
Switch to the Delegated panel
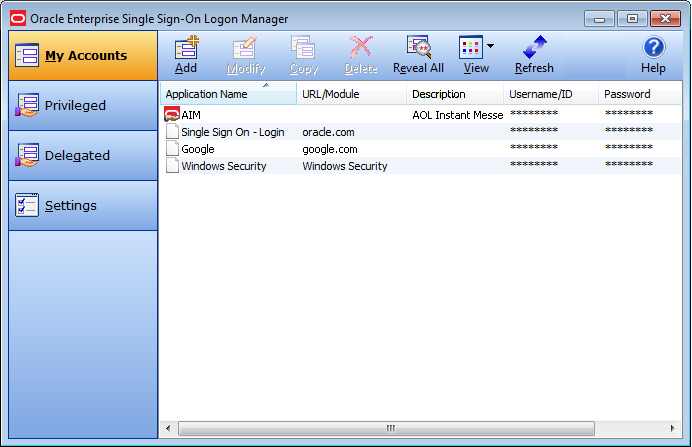point(83,155)
